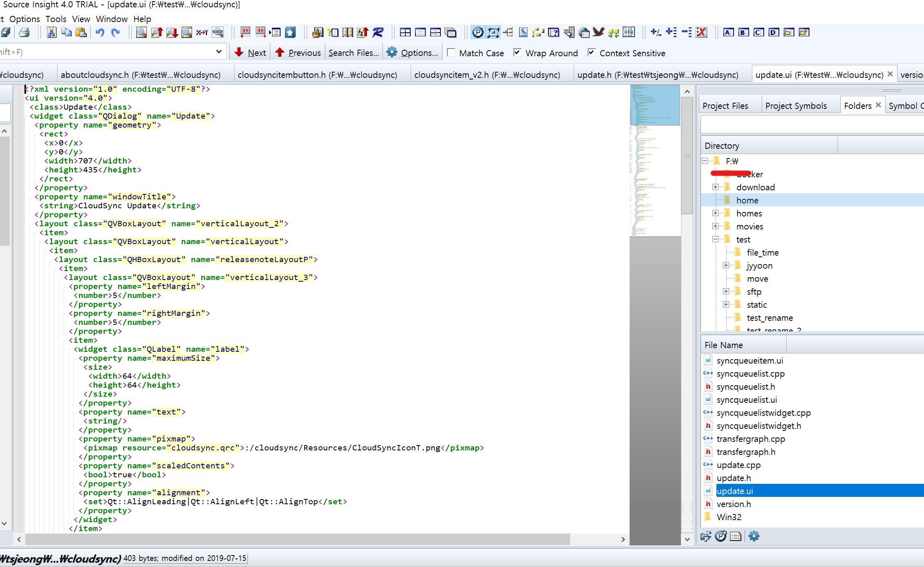Click the Cut scissors icon
Screen dimensions: 924x567
[x=51, y=33]
